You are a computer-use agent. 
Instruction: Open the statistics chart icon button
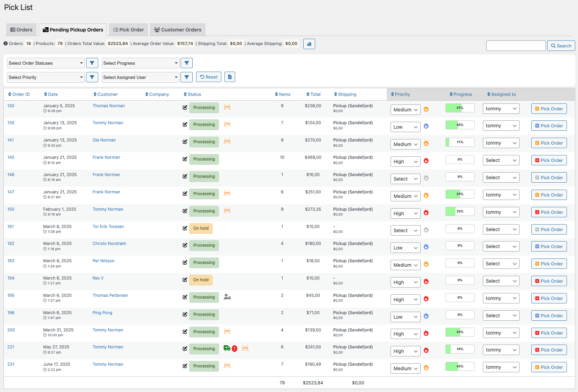tap(309, 44)
